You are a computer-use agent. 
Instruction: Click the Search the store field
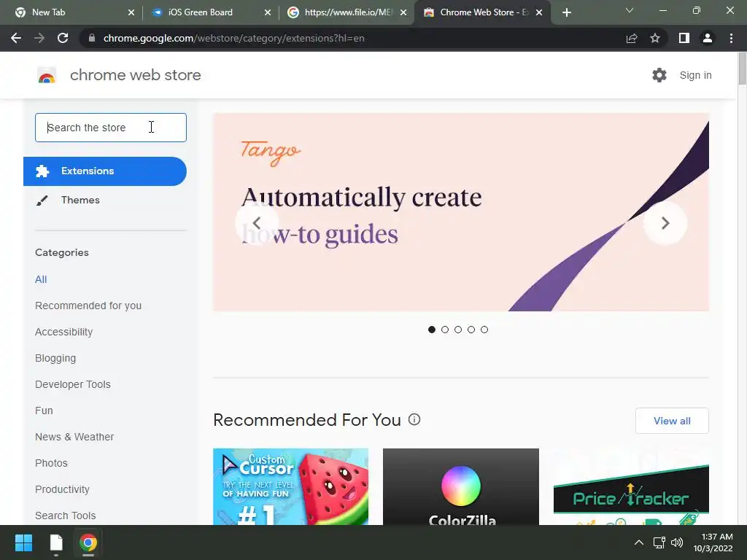pos(111,128)
